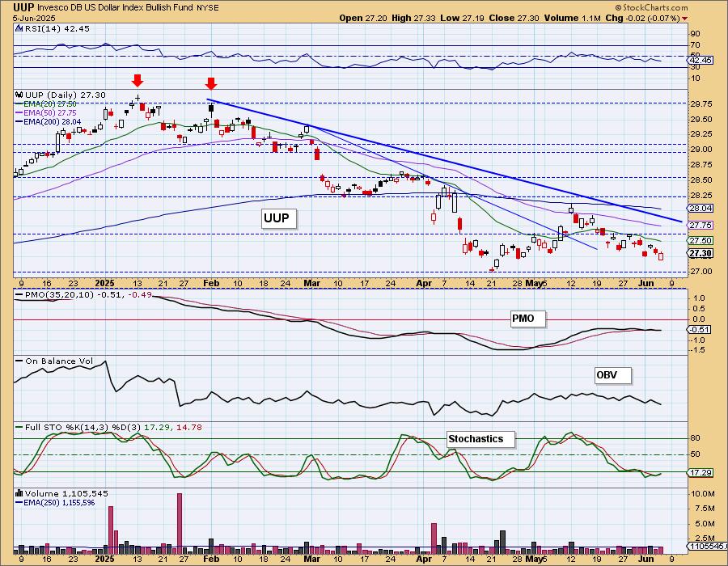Click the bold 27.30 last price tag

pyautogui.click(x=700, y=253)
